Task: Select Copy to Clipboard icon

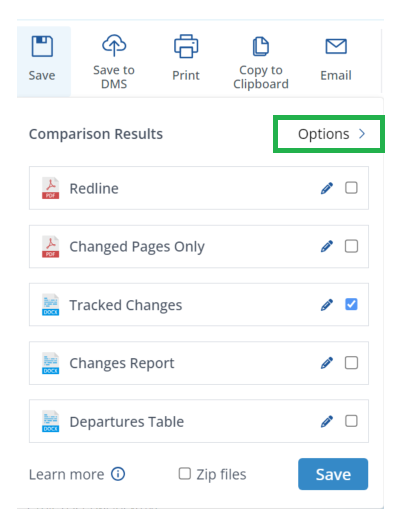Action: coord(261,46)
